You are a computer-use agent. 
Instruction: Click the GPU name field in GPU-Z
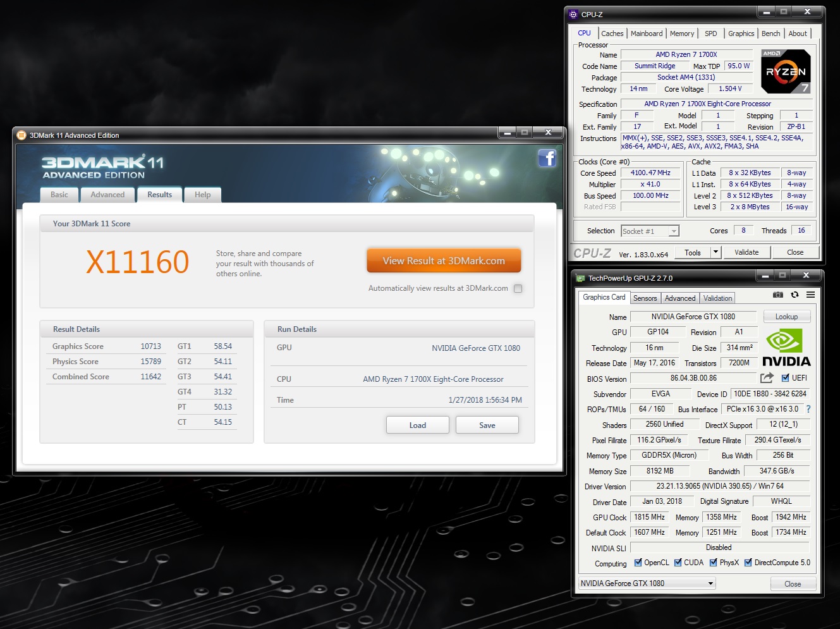coord(693,317)
